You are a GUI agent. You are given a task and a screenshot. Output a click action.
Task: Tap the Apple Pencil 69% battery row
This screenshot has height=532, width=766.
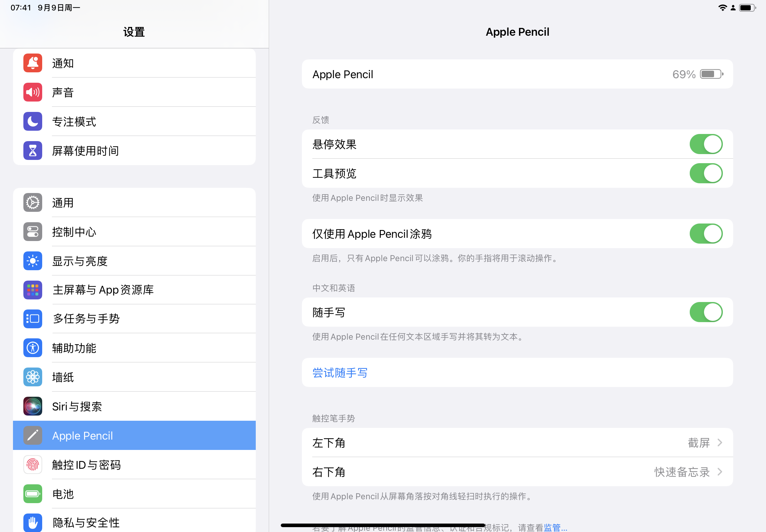(x=517, y=74)
